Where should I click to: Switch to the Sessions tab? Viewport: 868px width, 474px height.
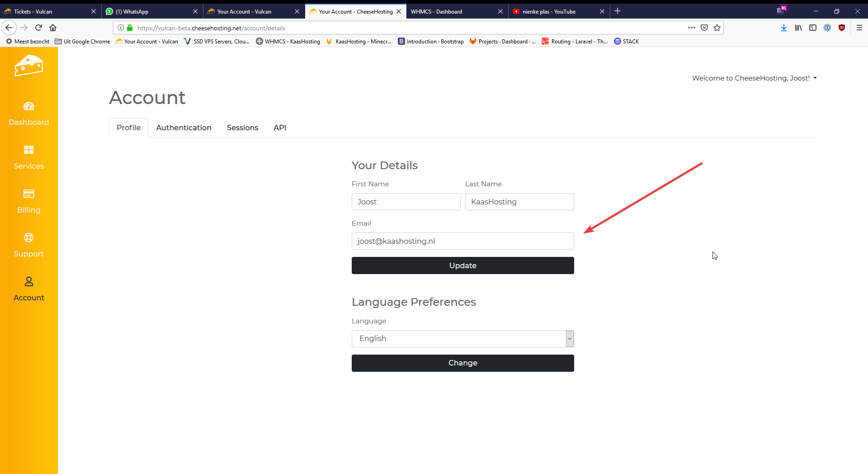click(x=242, y=128)
